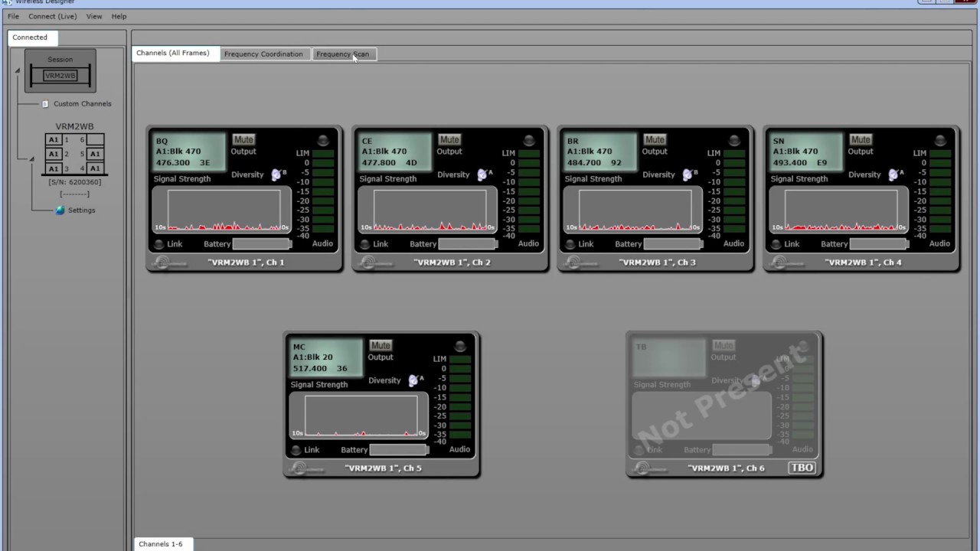Click the SN 493.400 frequency display
The width and height of the screenshot is (980, 551).
[x=807, y=152]
